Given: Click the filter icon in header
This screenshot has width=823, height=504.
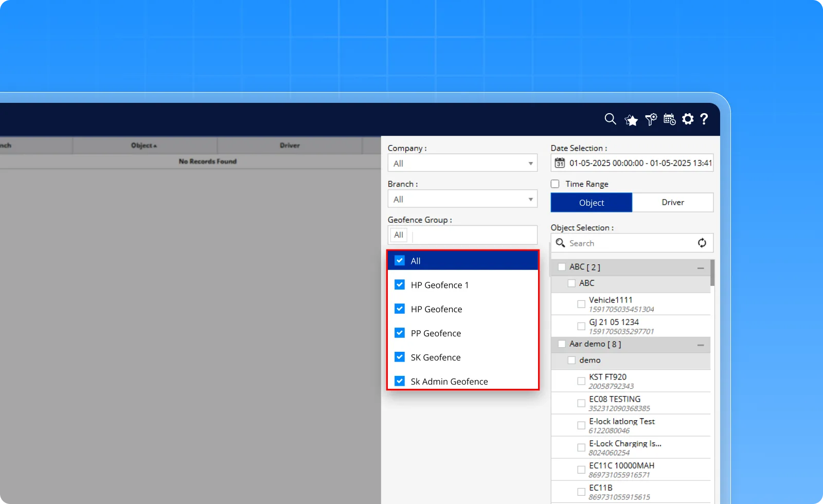Looking at the screenshot, I should [x=651, y=119].
